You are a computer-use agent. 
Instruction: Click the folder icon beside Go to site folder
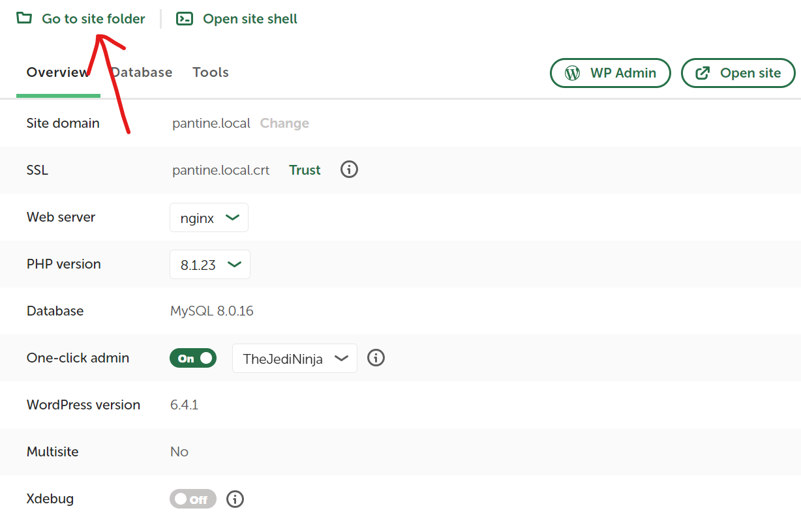coord(23,18)
